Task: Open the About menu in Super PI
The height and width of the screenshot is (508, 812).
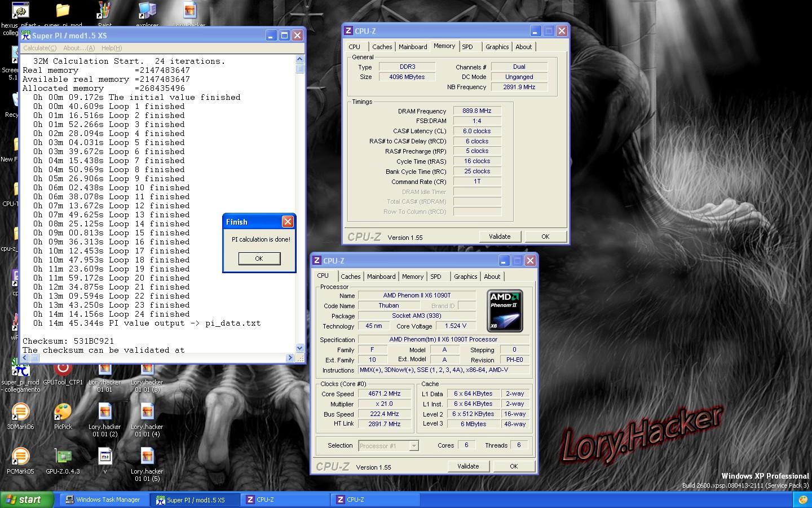Action: pyautogui.click(x=79, y=48)
